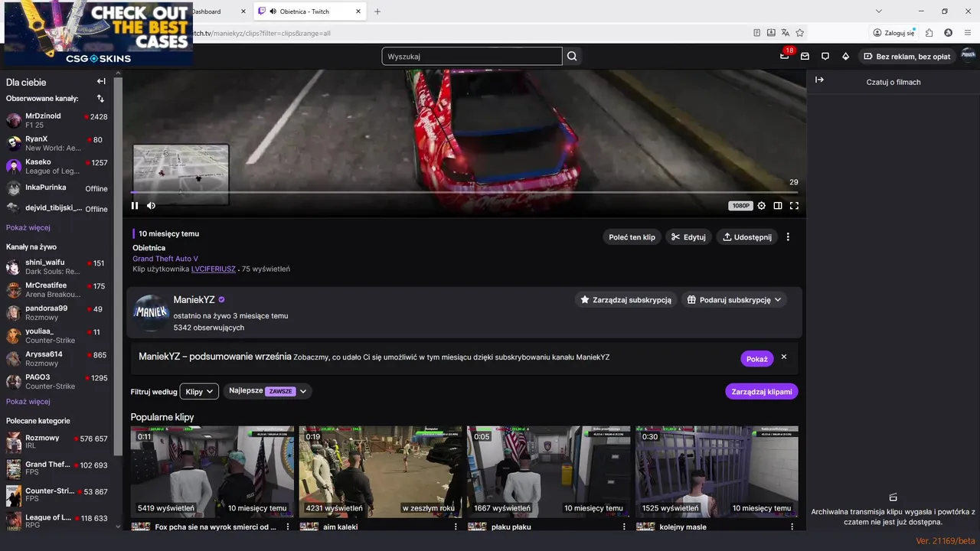Dismiss the September recap banner
Viewport: 980px width, 551px height.
click(x=784, y=357)
